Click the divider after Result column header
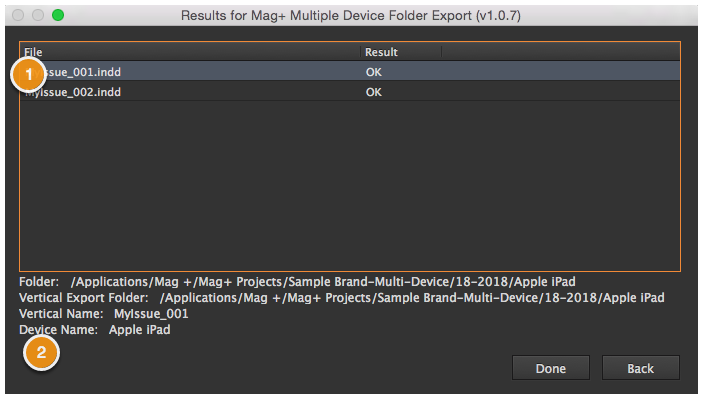 442,52
